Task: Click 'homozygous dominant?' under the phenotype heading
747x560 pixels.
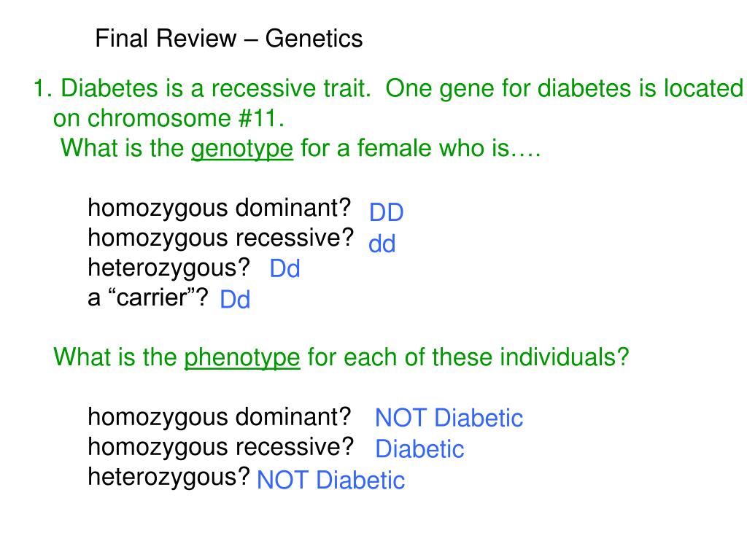Action: 219,418
